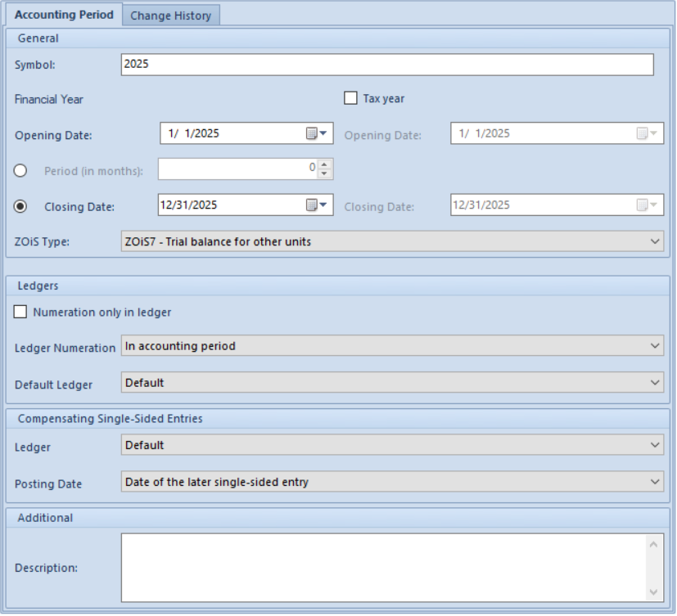Check Numeration only in ledger
The image size is (677, 616).
click(x=20, y=312)
